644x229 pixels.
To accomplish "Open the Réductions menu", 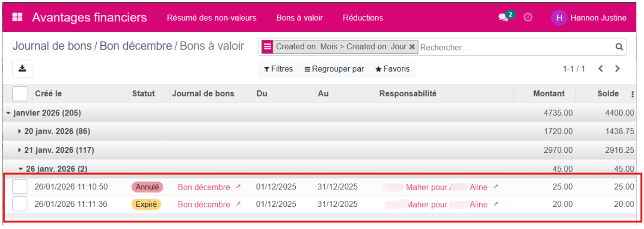I will 363,18.
